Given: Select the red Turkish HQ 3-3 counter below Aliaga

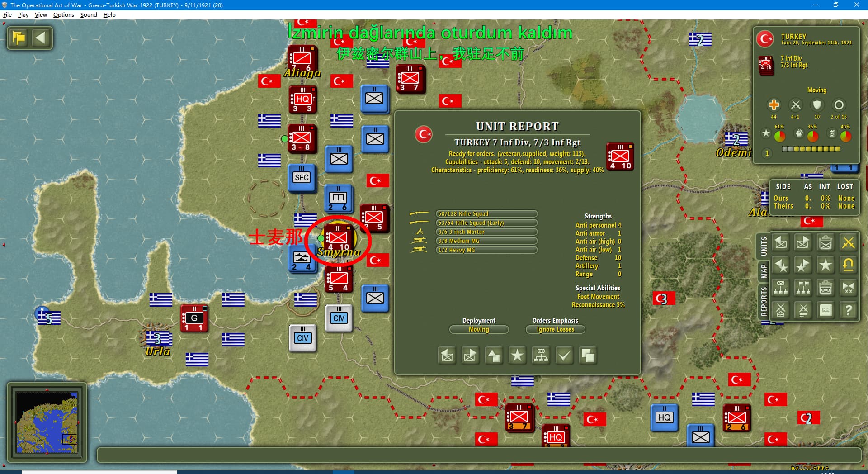Looking at the screenshot, I should click(302, 99).
